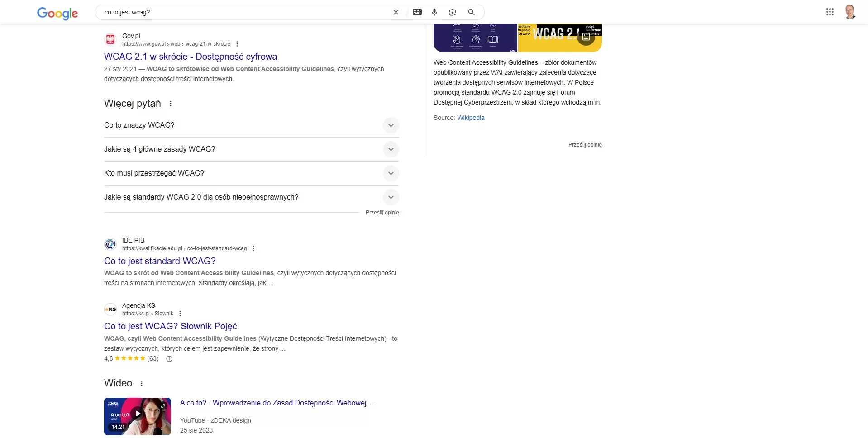The height and width of the screenshot is (438, 868).
Task: Open the on-screen keyboard input tool
Action: point(417,12)
